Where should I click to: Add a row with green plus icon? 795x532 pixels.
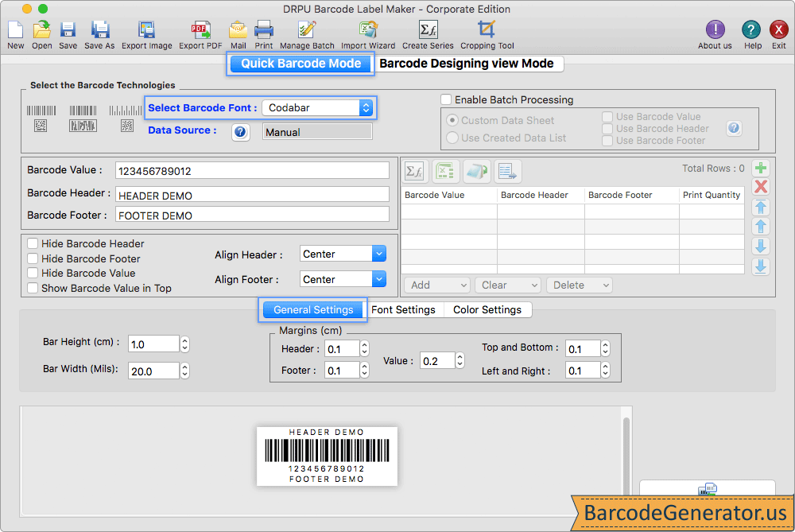(x=761, y=168)
